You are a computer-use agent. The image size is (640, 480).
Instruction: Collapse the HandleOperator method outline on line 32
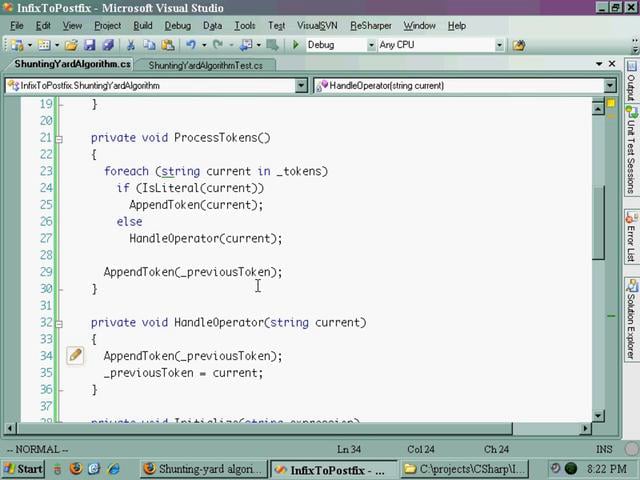59,324
